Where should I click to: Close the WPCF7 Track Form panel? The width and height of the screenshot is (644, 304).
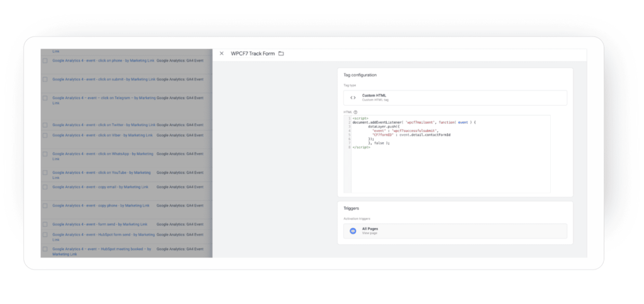tap(221, 53)
